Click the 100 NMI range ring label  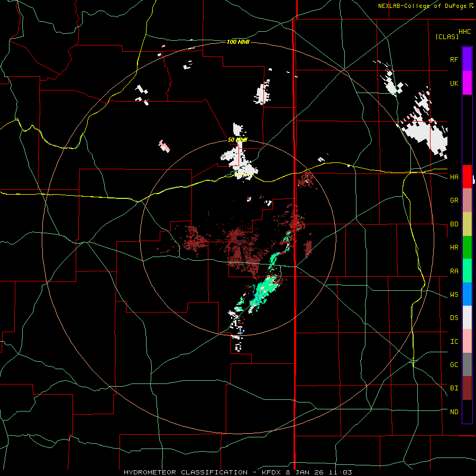[238, 42]
